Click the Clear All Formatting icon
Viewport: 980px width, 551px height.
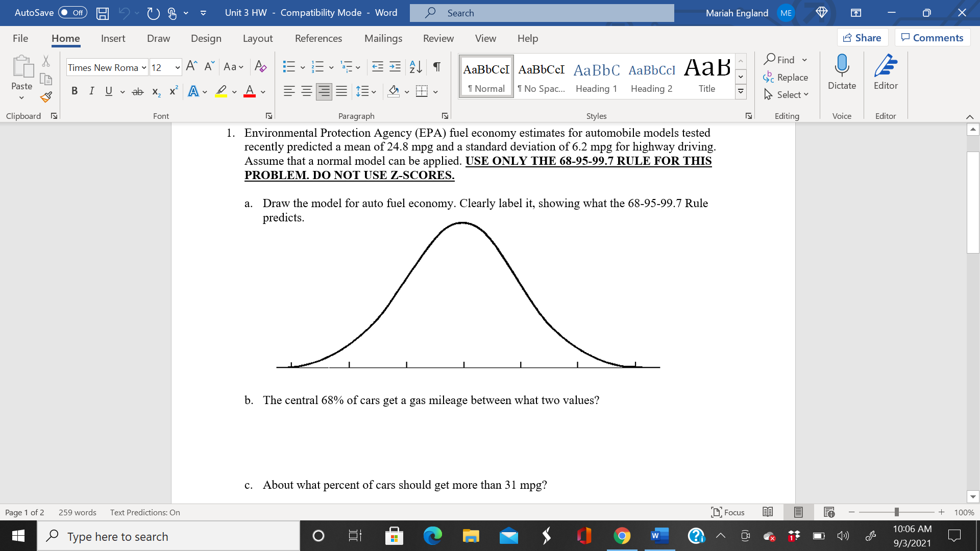click(x=260, y=67)
